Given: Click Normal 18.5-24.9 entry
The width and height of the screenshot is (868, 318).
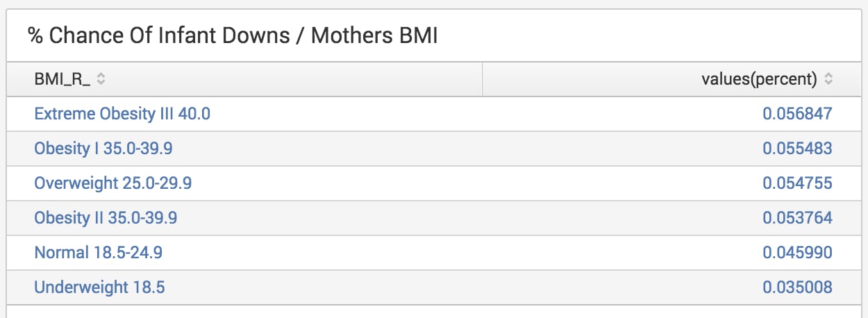Looking at the screenshot, I should pos(99,252).
